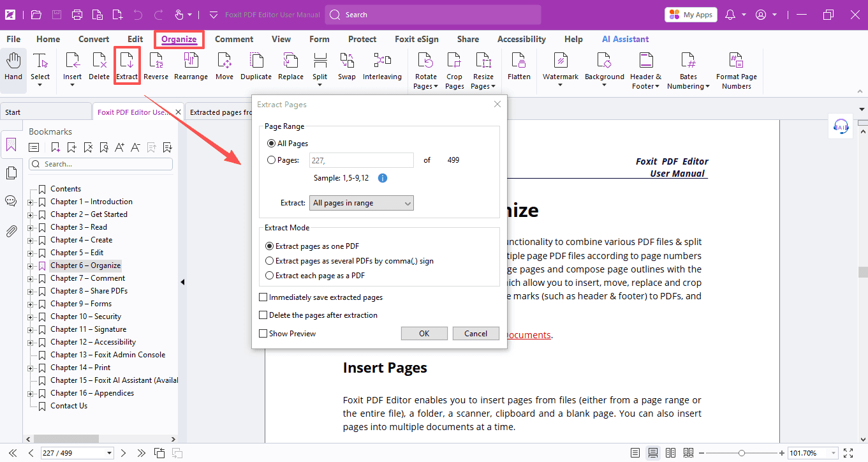868x462 pixels.
Task: Click the AI assistant floating icon
Action: click(841, 126)
